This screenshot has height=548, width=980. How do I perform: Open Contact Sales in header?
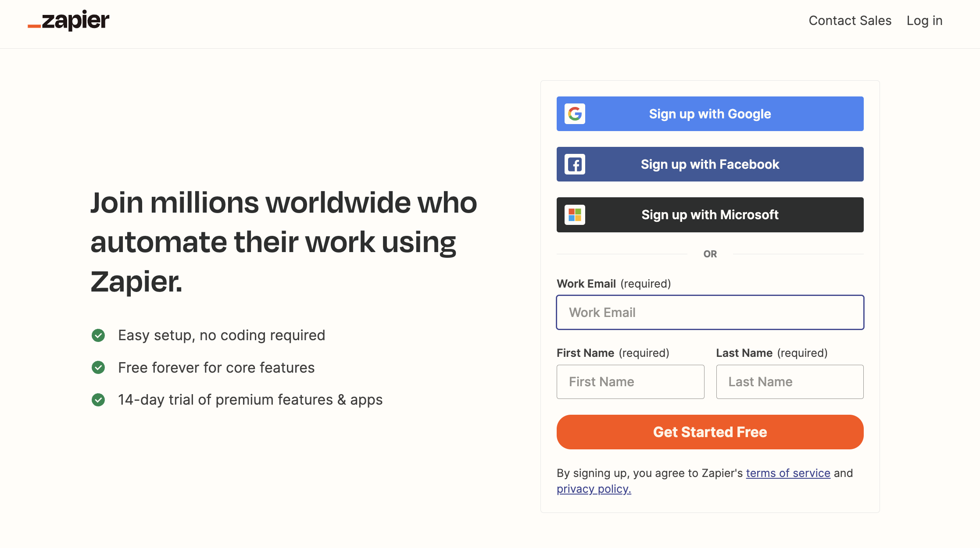(x=850, y=21)
